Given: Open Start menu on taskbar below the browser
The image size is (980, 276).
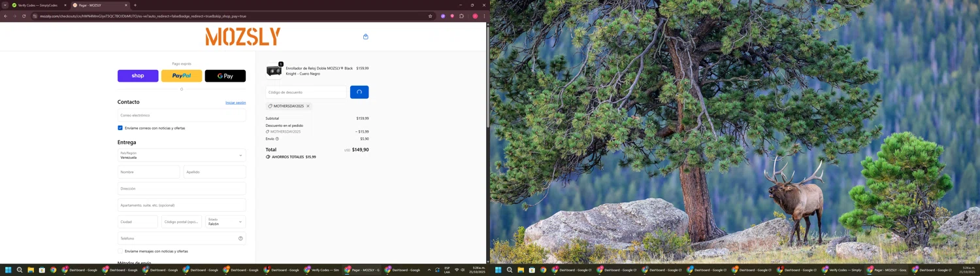Looking at the screenshot, I should [x=8, y=269].
